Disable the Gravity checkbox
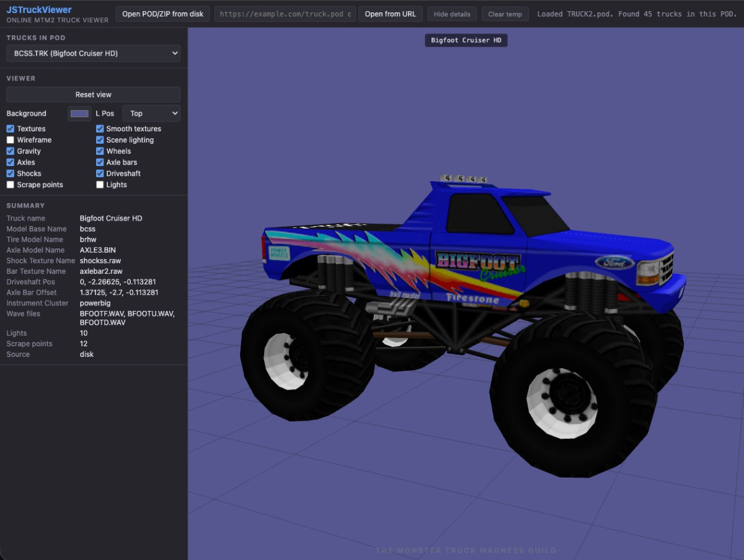Image resolution: width=744 pixels, height=560 pixels. coord(11,151)
